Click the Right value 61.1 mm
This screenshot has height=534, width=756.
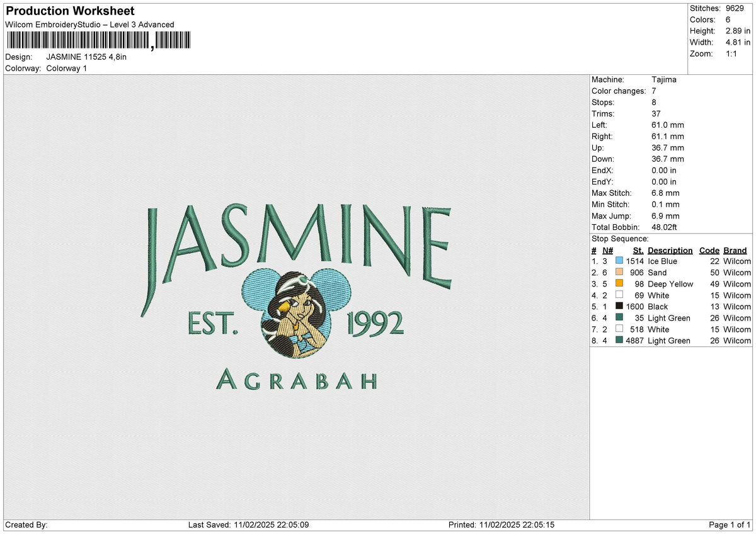click(667, 137)
